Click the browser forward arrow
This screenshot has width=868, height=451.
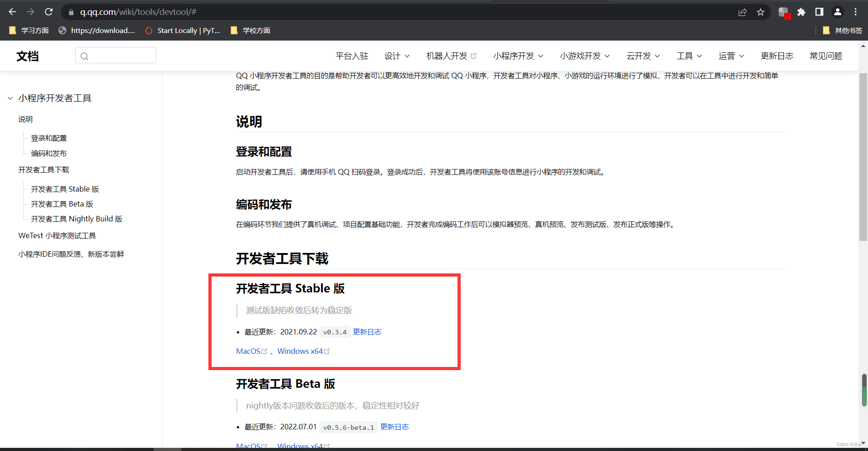(x=30, y=12)
